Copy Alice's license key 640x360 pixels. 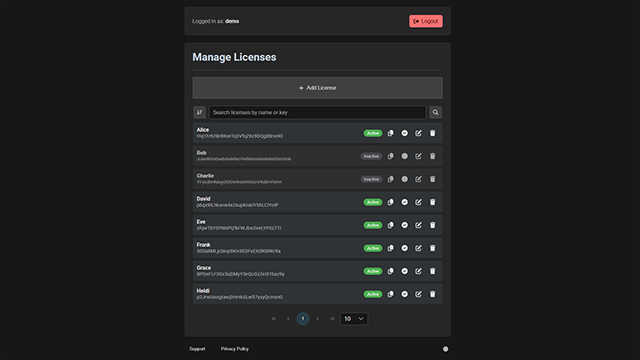[391, 133]
